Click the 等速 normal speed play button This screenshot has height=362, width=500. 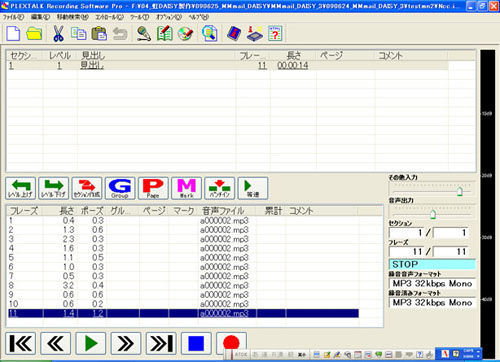tap(252, 188)
